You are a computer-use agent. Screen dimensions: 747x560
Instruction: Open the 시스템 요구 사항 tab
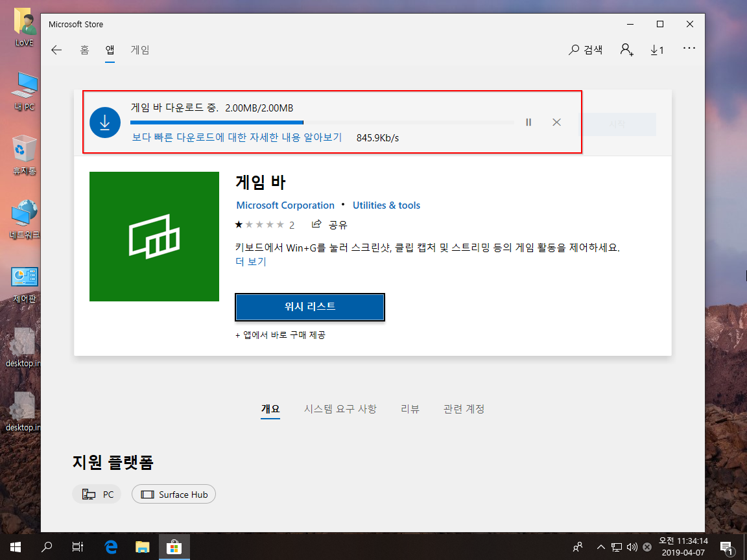[340, 408]
